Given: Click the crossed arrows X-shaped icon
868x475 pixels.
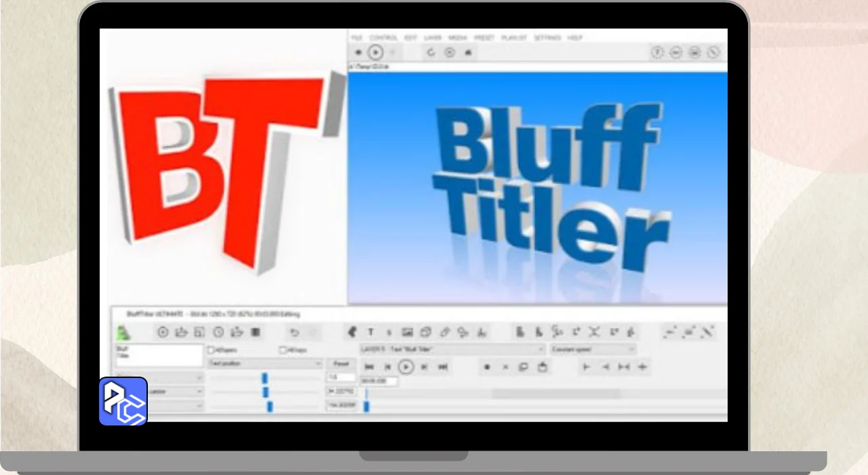Looking at the screenshot, I should (x=595, y=332).
